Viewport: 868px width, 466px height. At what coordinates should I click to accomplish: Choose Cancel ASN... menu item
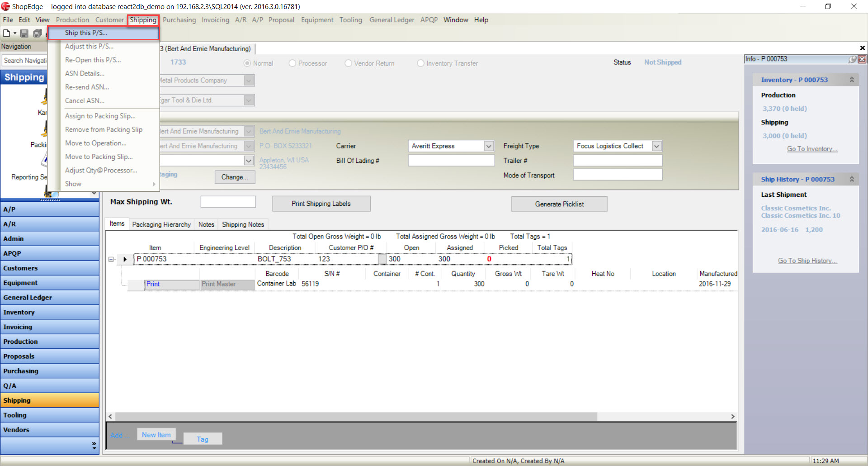(x=104, y=100)
